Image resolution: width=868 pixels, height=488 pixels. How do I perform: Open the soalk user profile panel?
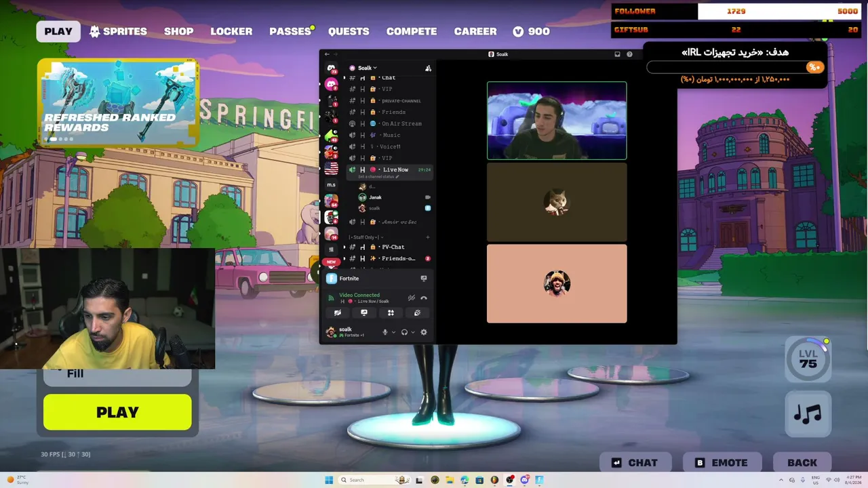coord(351,332)
